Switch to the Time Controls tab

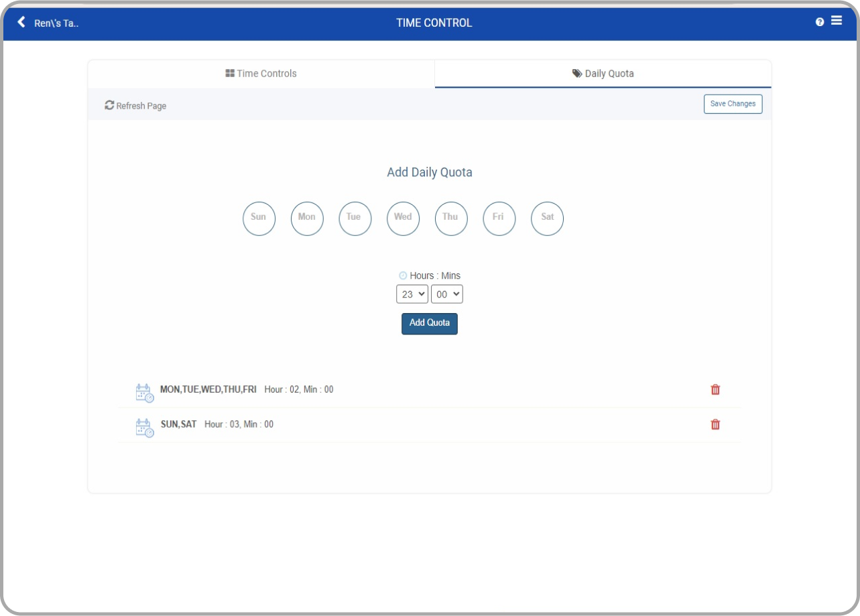[x=261, y=74]
